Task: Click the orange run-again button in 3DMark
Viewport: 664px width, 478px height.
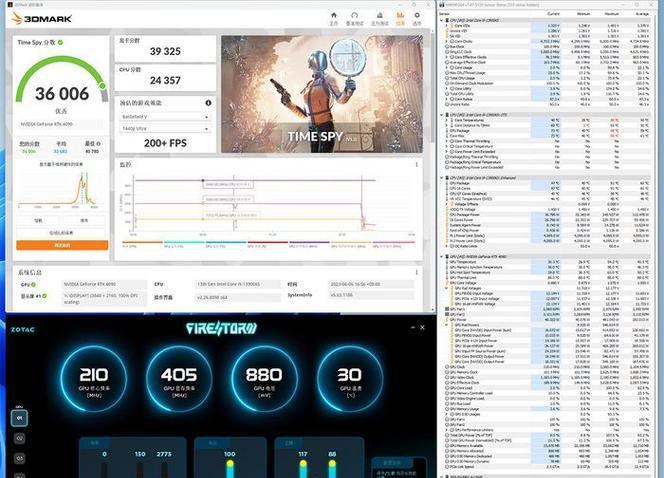Action: (62, 245)
